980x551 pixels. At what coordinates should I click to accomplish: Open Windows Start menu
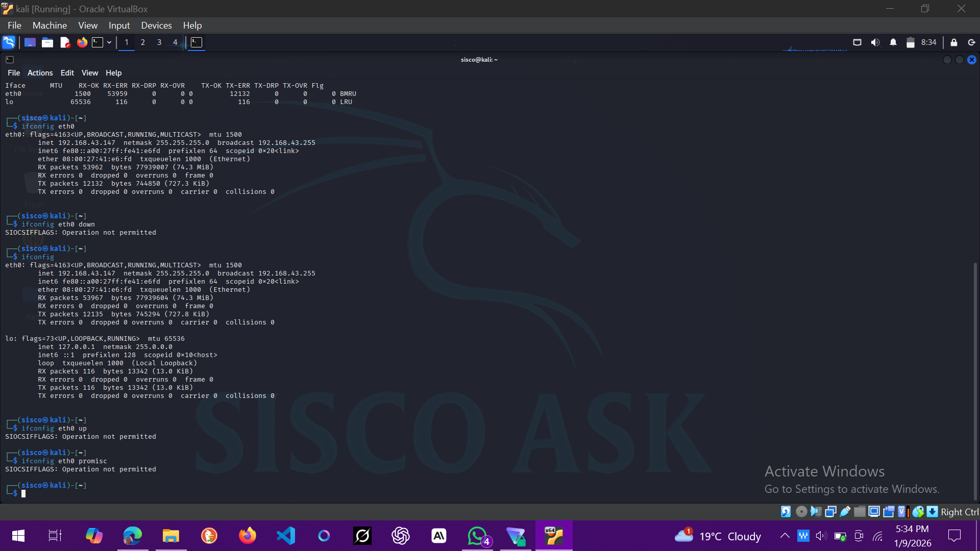[x=18, y=536]
